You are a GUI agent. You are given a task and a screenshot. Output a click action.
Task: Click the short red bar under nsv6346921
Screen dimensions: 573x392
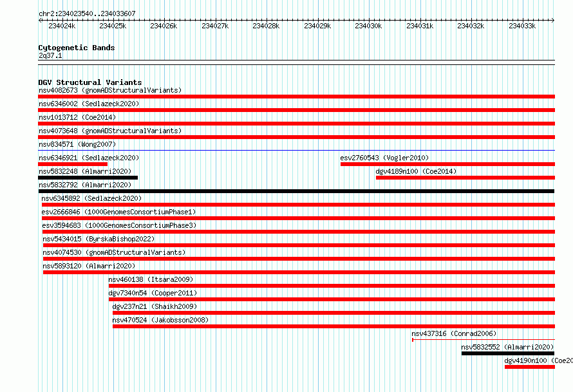73,164
